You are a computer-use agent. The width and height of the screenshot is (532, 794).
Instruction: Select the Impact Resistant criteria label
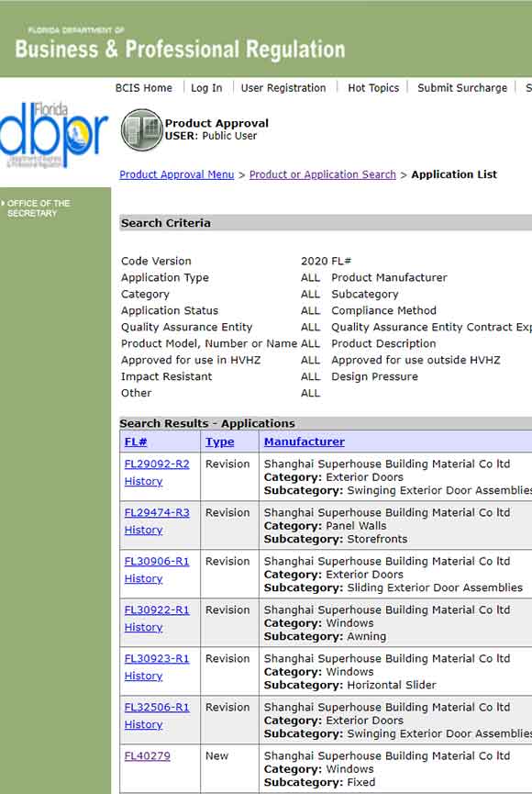[x=166, y=376]
